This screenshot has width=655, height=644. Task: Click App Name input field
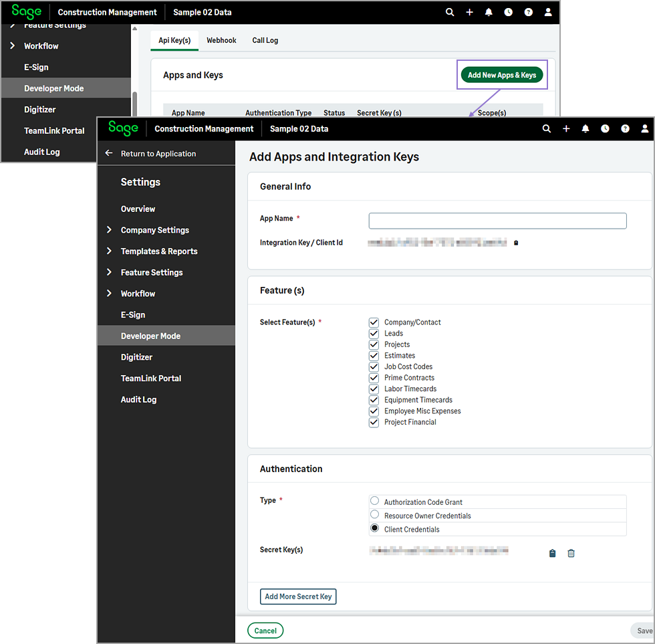[x=497, y=221]
